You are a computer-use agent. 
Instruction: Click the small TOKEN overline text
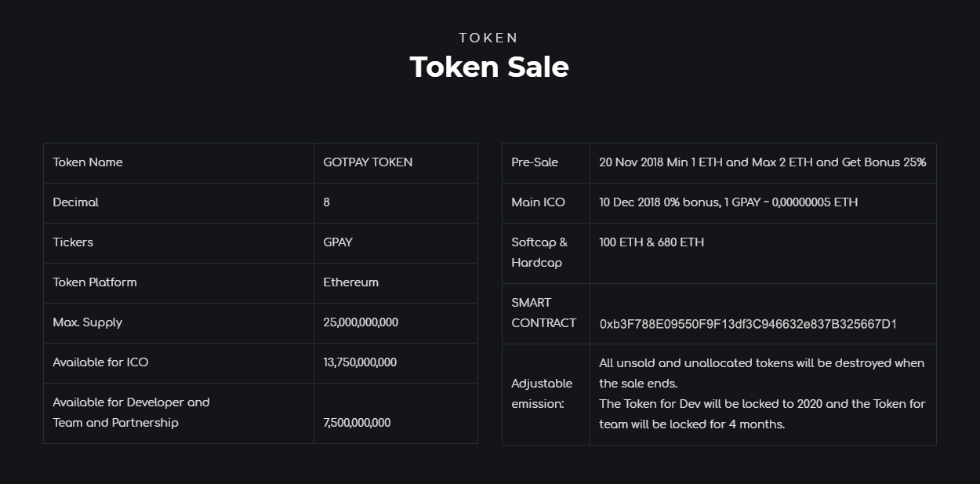pos(489,38)
